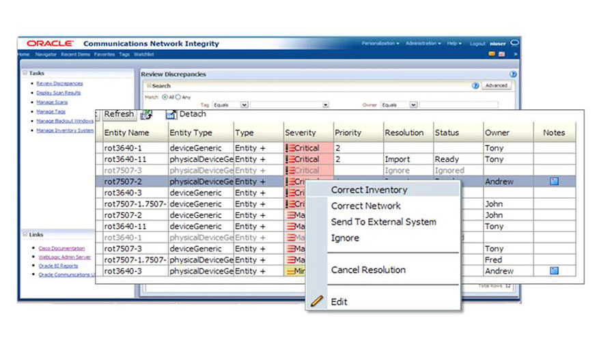Collapse the Links panel

[x=25, y=234]
